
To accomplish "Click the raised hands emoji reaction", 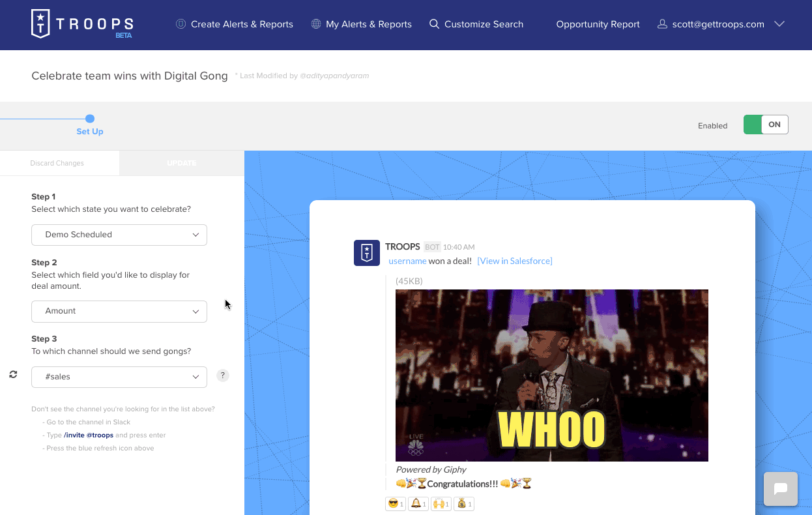I will coord(441,504).
